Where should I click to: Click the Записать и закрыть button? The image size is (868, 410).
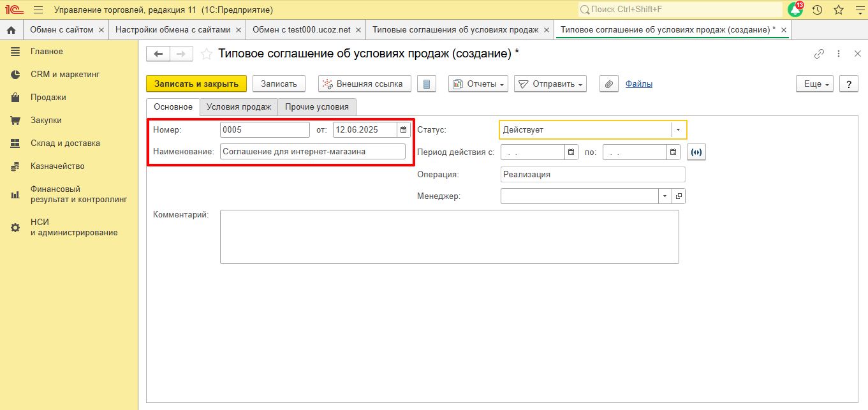click(196, 84)
